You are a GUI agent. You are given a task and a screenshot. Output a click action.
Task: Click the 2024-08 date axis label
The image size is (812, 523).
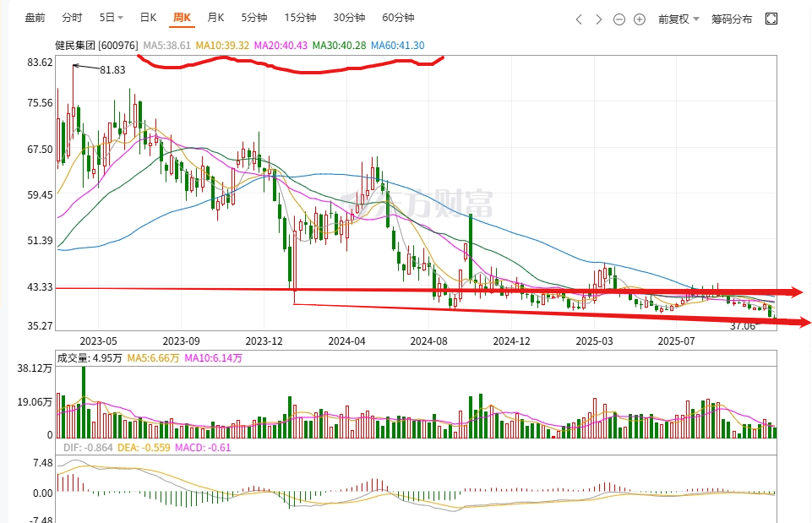pos(428,341)
